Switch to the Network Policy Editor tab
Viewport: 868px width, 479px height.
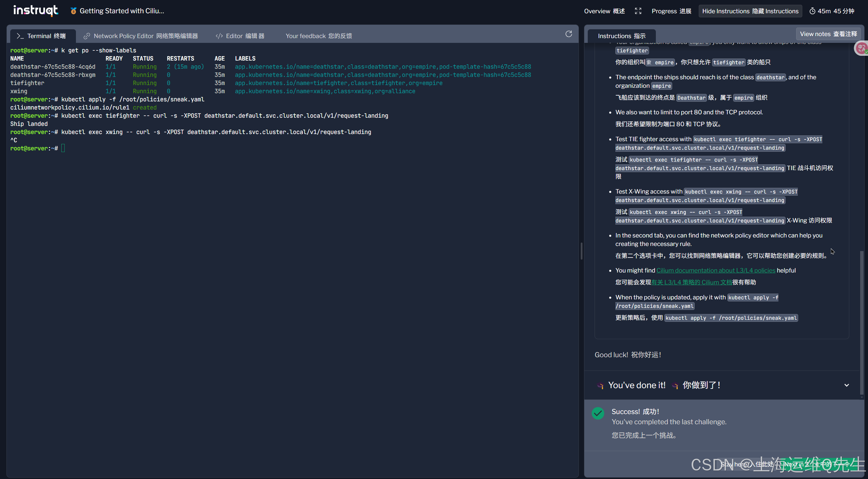(x=141, y=36)
